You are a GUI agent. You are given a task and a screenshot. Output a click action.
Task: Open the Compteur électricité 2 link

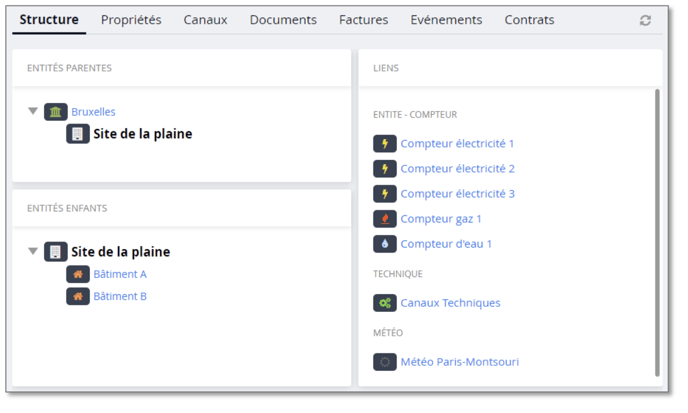tap(457, 169)
